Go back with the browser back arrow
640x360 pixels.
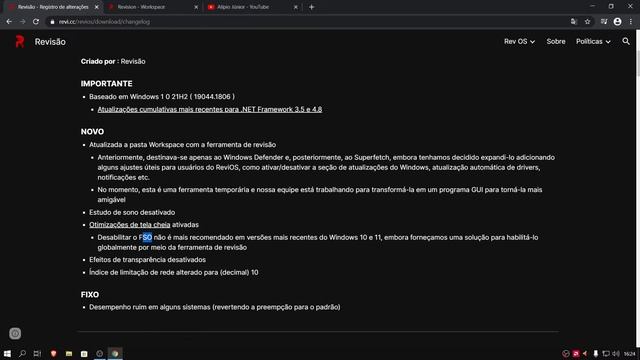tap(9, 22)
